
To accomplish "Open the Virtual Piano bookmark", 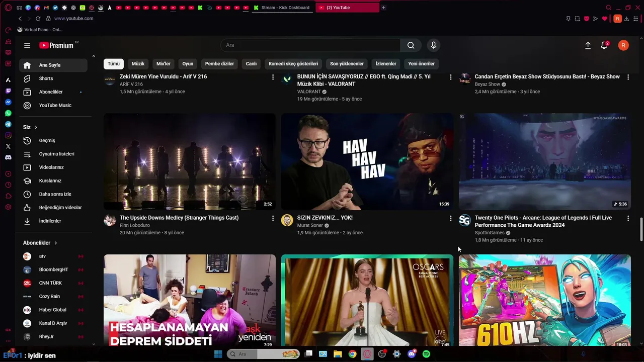I will point(40,30).
